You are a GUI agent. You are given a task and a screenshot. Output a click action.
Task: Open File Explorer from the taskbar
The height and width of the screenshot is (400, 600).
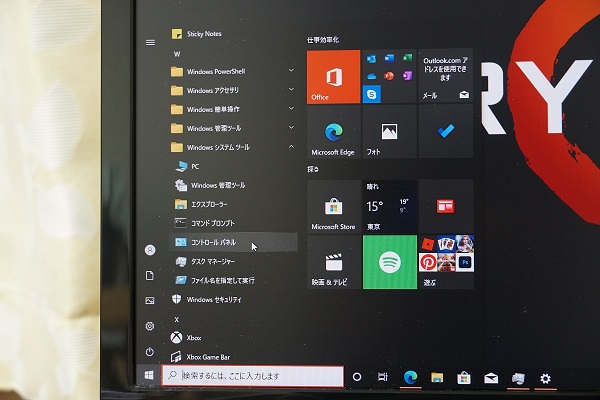tap(437, 378)
